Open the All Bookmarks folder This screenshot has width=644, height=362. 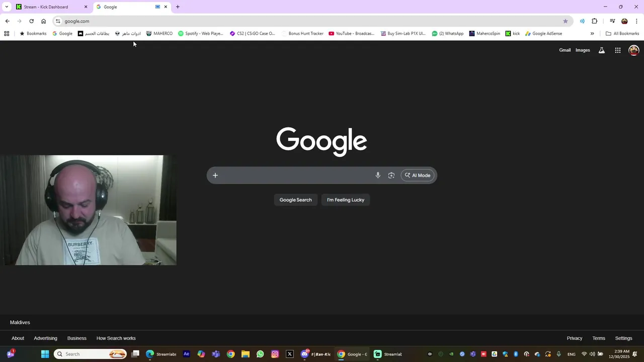(x=622, y=34)
